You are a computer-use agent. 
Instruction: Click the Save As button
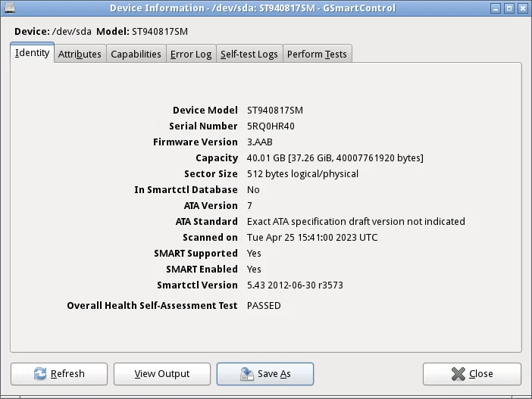[265, 374]
